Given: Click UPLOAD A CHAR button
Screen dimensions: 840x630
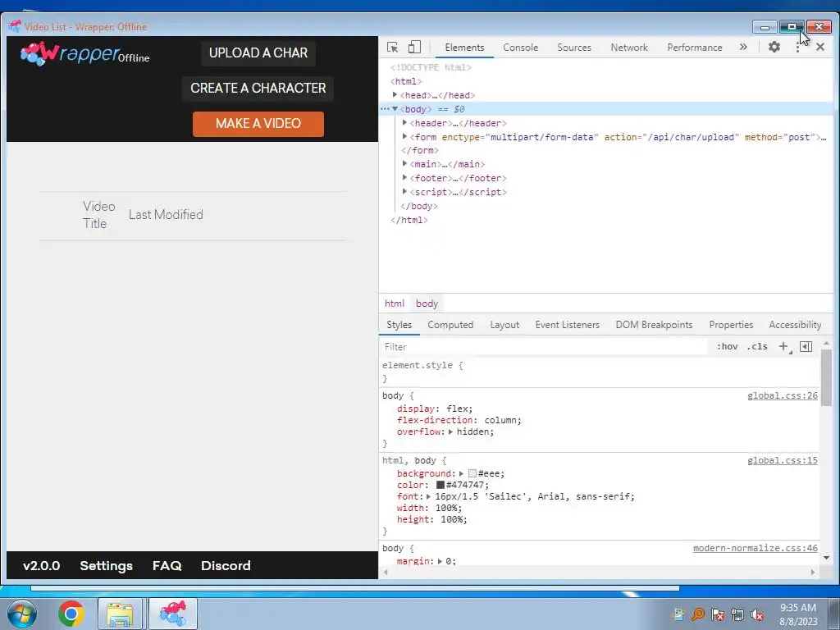Looking at the screenshot, I should pos(258,53).
